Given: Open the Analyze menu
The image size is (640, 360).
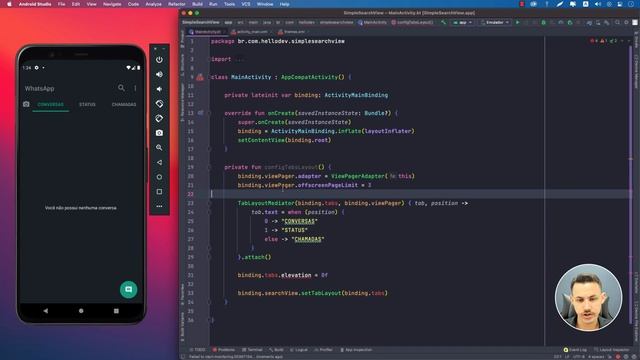Looking at the screenshot, I should click(153, 4).
